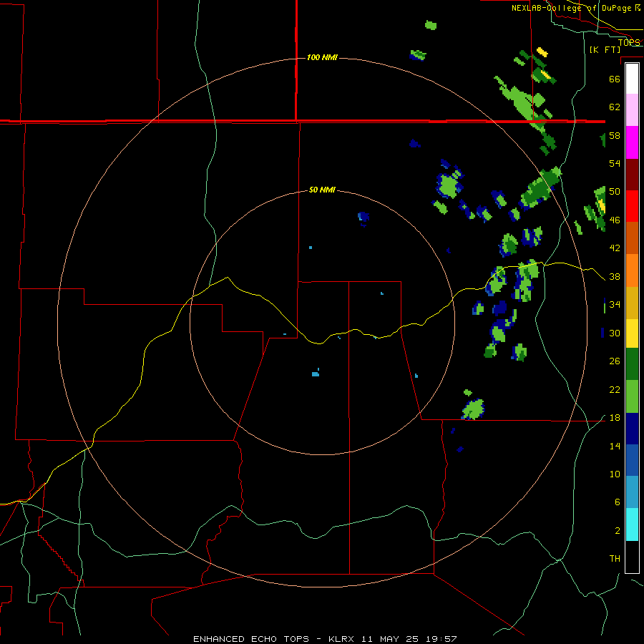
Task: Click the legend value '54'
Action: (x=615, y=163)
